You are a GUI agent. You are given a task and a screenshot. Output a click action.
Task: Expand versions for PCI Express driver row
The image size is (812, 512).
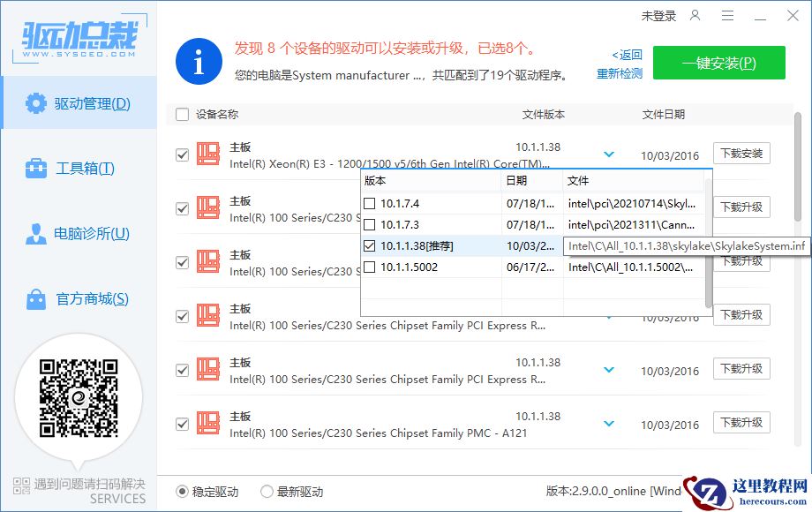[607, 371]
